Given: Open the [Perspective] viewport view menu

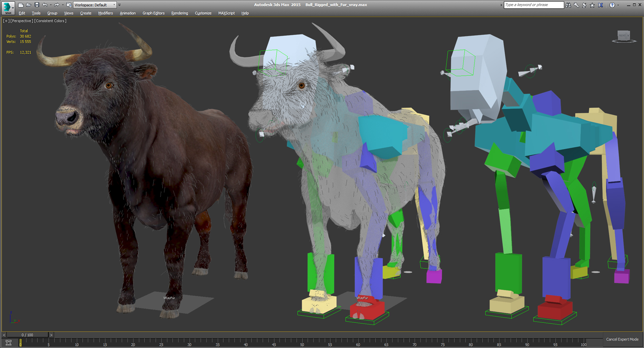Looking at the screenshot, I should (x=22, y=21).
